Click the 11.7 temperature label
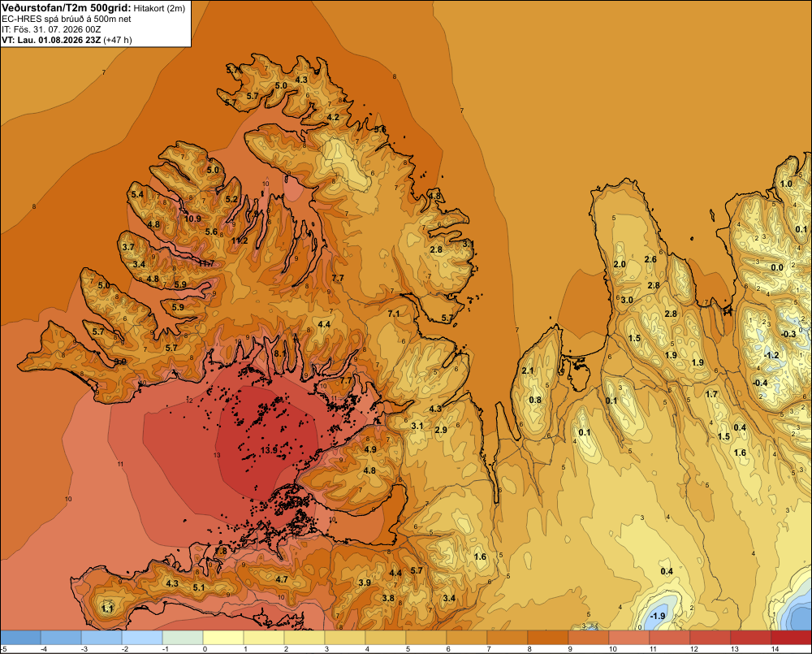This screenshot has height=654, width=812. coord(206,264)
